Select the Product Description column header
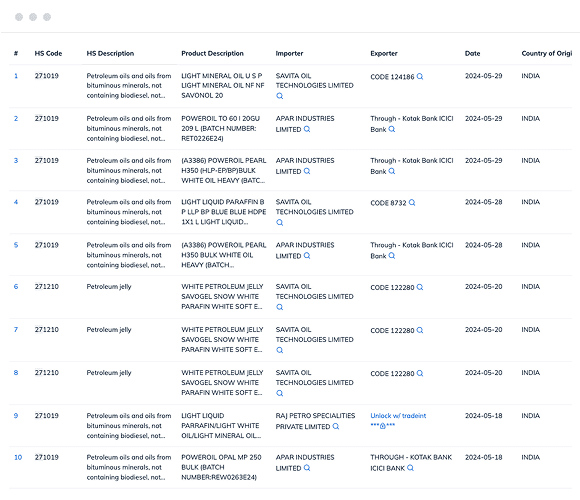The image size is (580, 500). point(212,53)
